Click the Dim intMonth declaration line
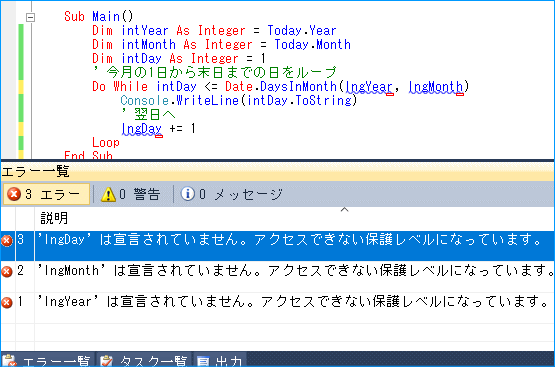This screenshot has width=555, height=367. 221,45
